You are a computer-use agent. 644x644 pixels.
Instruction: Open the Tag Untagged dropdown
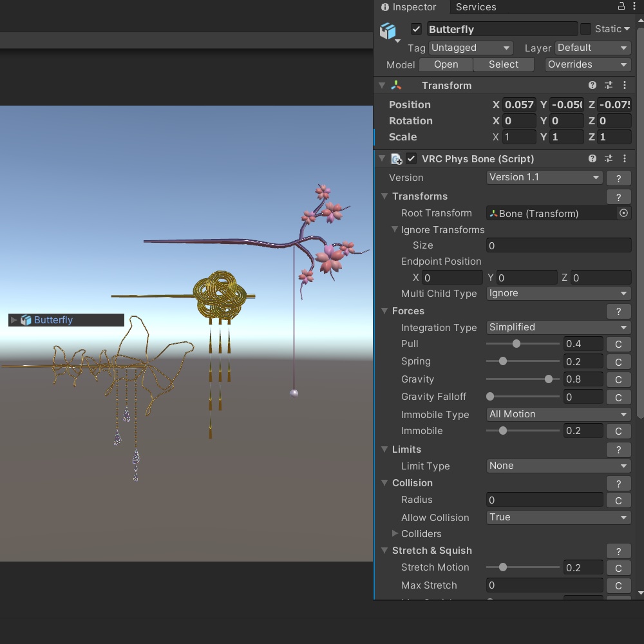point(471,48)
